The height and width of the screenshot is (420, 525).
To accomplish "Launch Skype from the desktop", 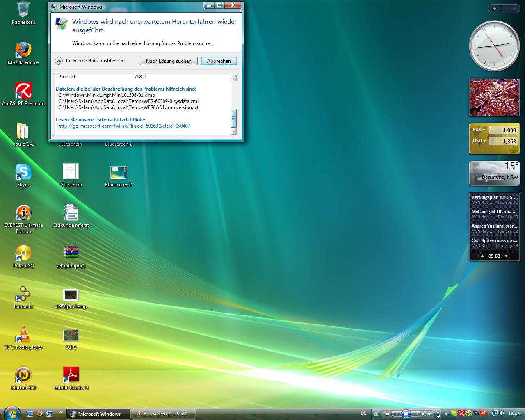I will (x=23, y=175).
